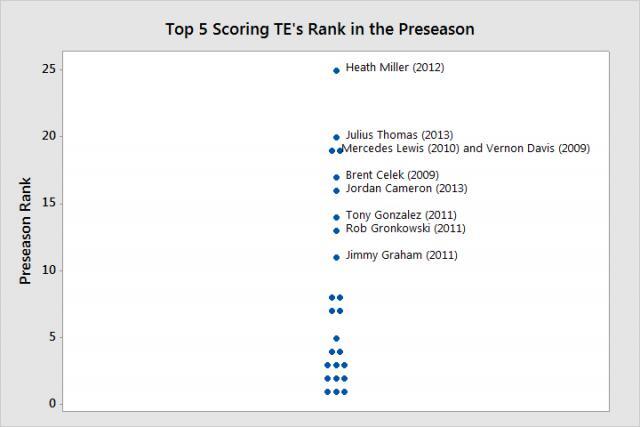The image size is (640, 427).
Task: Click the Heath Miller (2012) label
Action: coord(394,68)
